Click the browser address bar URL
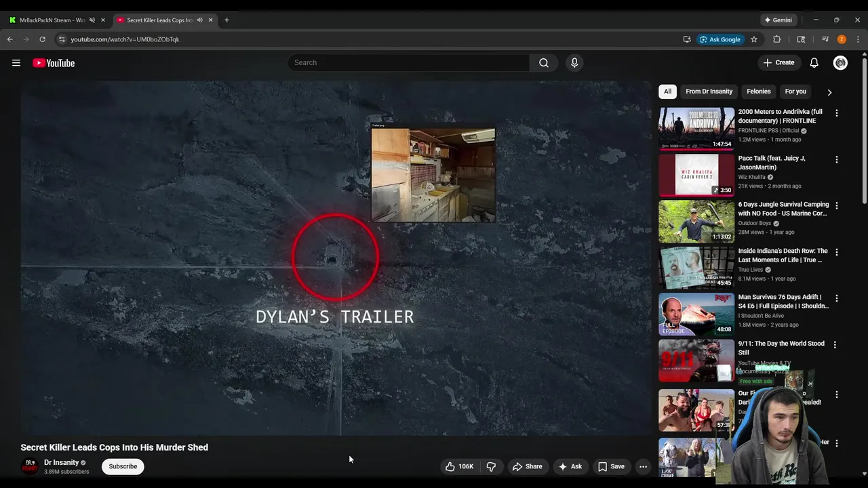 [x=125, y=39]
